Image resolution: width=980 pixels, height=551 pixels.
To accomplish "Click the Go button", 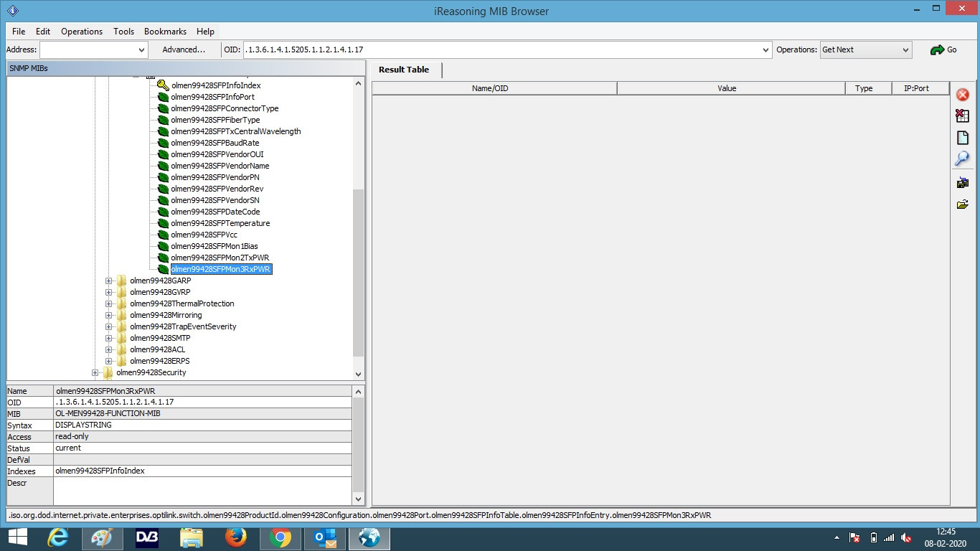I will pos(943,50).
